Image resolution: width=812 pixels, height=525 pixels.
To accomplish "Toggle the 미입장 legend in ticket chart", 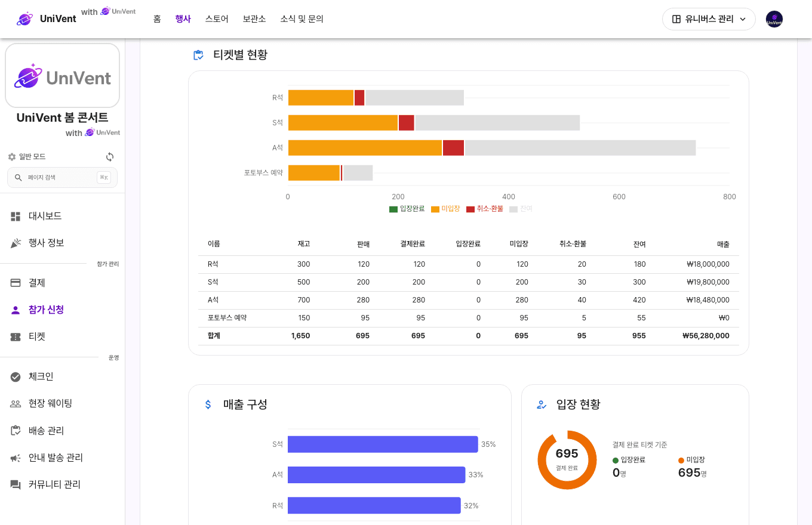I will pyautogui.click(x=445, y=209).
